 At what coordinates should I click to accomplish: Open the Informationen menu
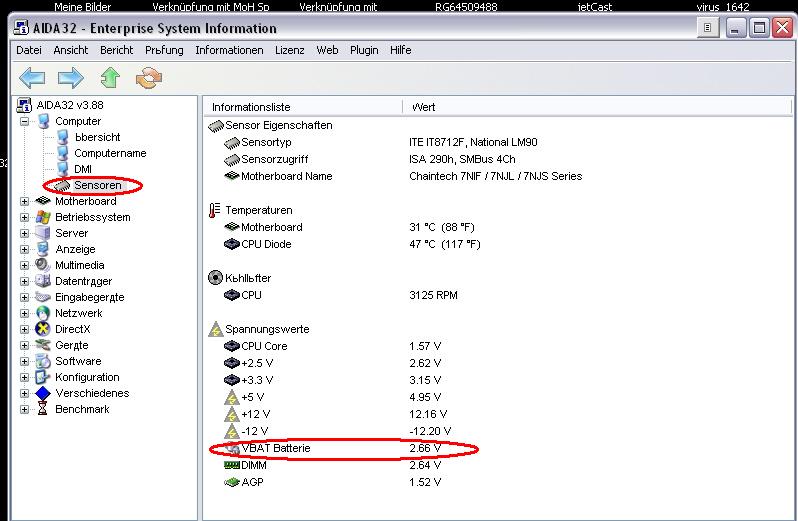(230, 50)
